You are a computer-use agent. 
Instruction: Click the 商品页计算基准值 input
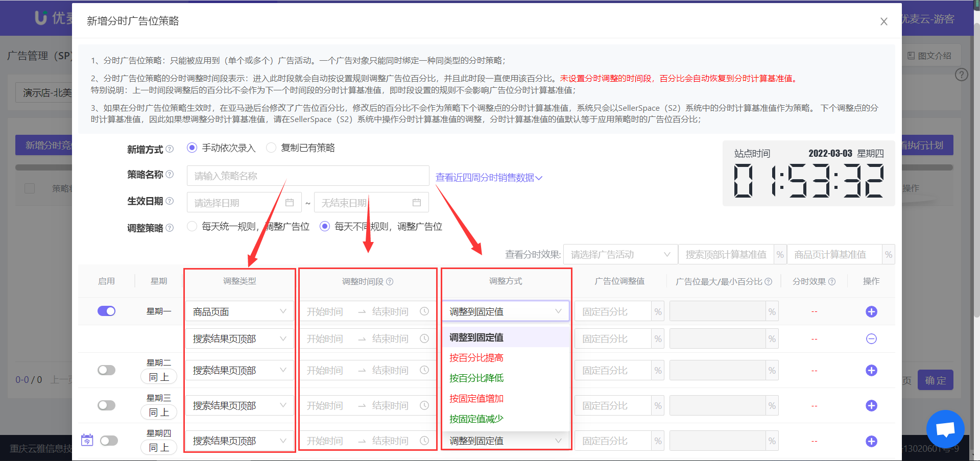[x=834, y=254]
